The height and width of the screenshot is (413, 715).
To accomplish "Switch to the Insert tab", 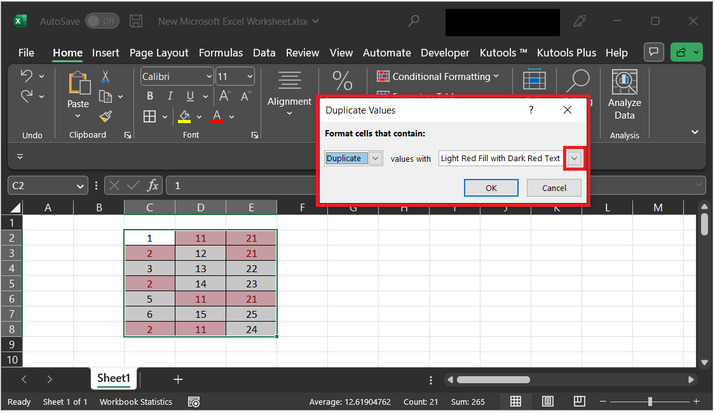I will (x=105, y=53).
